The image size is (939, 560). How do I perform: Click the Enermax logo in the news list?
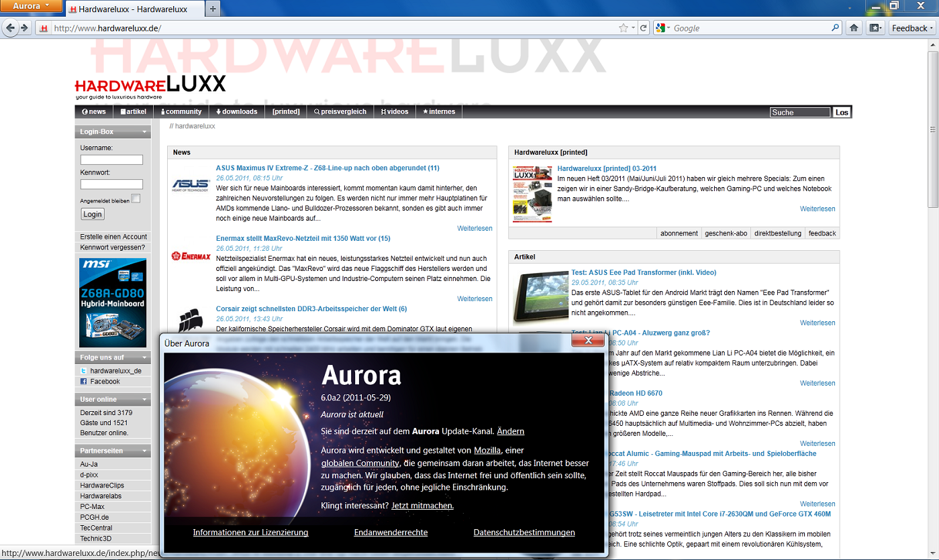[191, 256]
